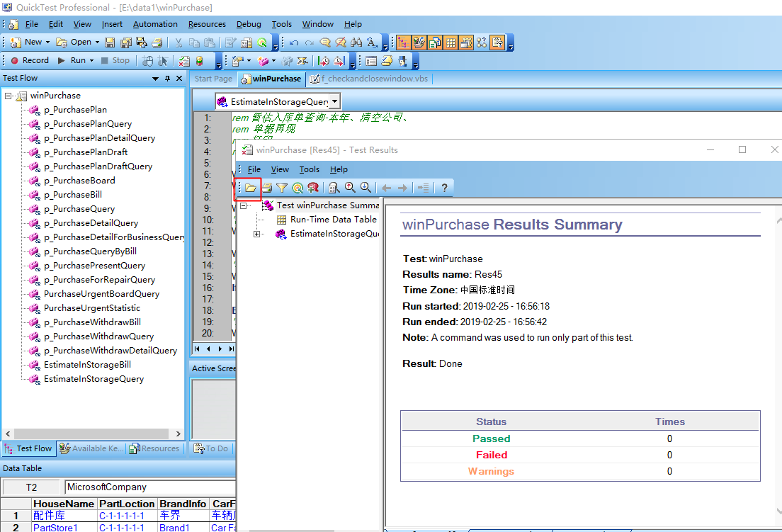Open the View menu in Test Results window
The image size is (782, 532).
click(280, 169)
